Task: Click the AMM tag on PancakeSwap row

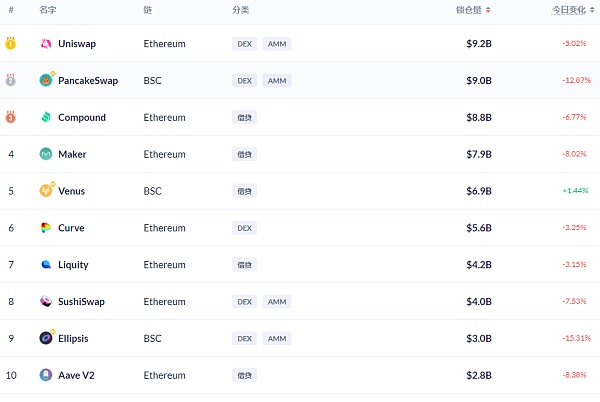Action: pyautogui.click(x=277, y=80)
